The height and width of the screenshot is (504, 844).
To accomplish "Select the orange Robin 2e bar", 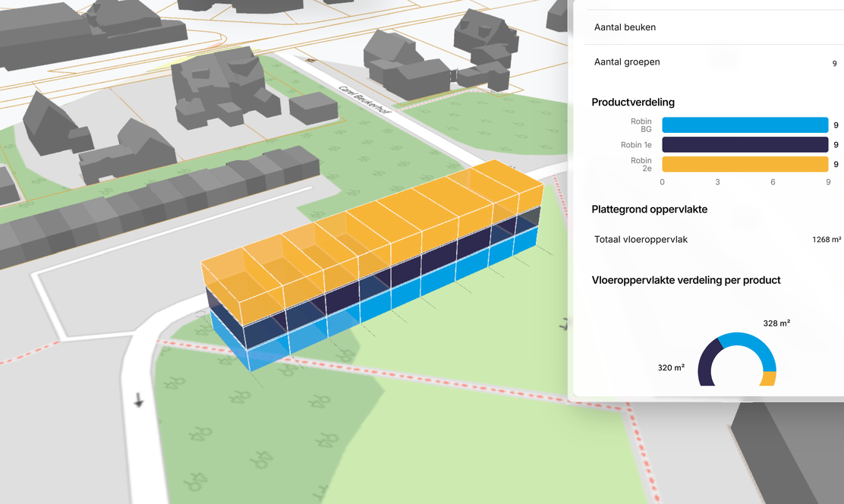I will click(x=744, y=164).
